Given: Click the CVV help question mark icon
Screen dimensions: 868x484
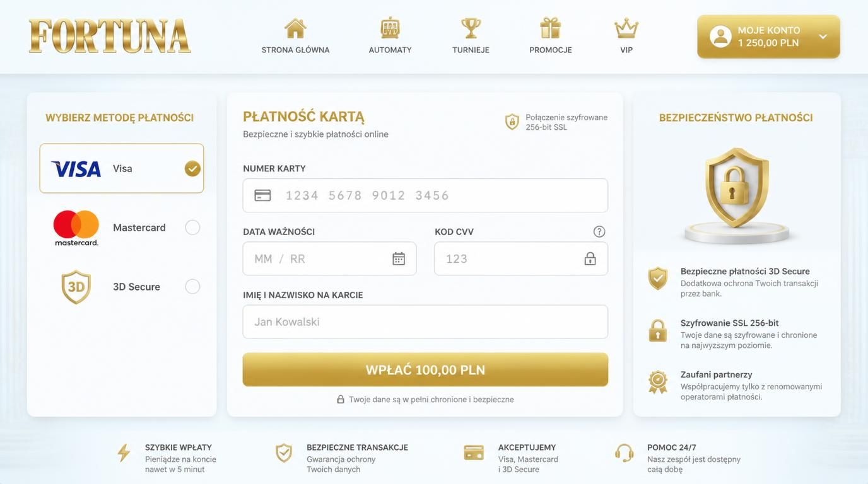Looking at the screenshot, I should pyautogui.click(x=599, y=231).
